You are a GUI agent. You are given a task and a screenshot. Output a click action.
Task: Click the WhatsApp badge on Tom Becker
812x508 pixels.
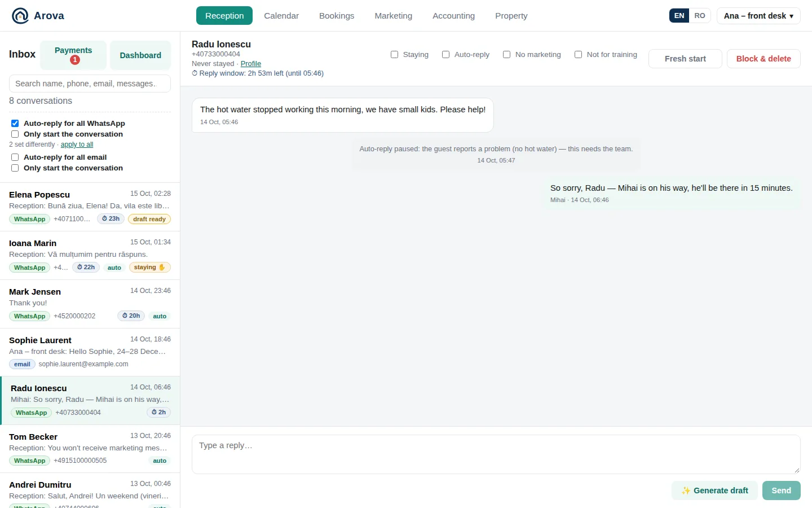pyautogui.click(x=29, y=461)
